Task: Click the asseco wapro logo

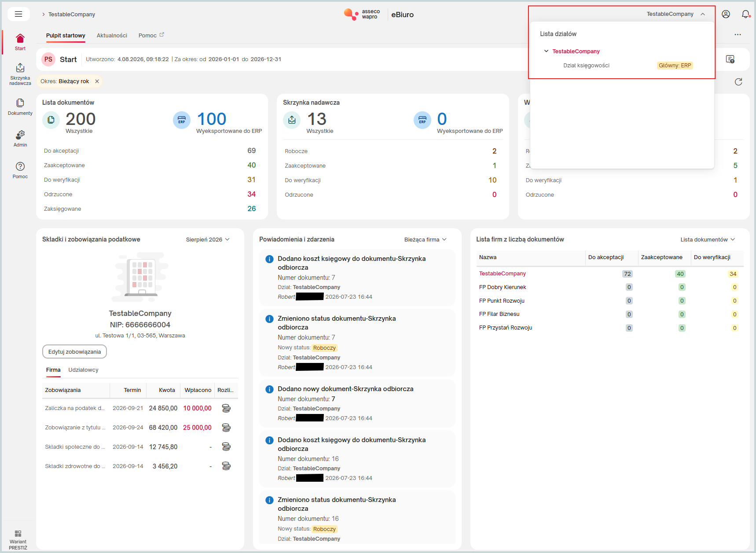Action: pos(362,15)
